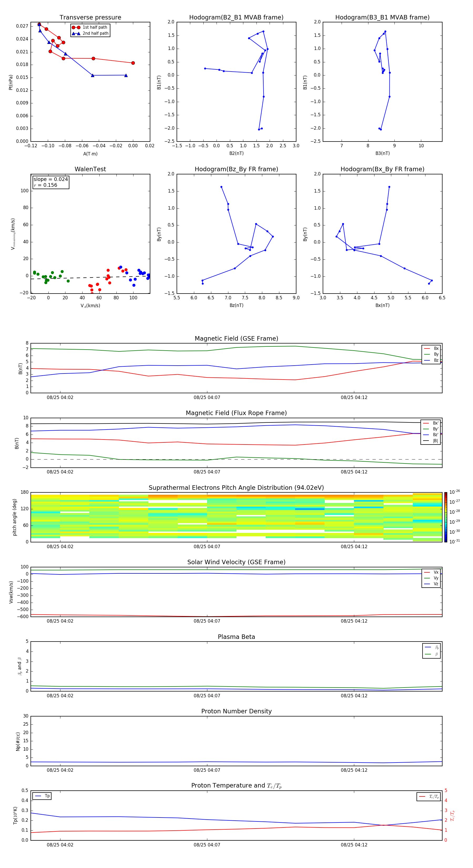Viewport: 473px width, 868px height.
Task: Click the 'Bz' entry in GSE legend
Action: coord(431,360)
